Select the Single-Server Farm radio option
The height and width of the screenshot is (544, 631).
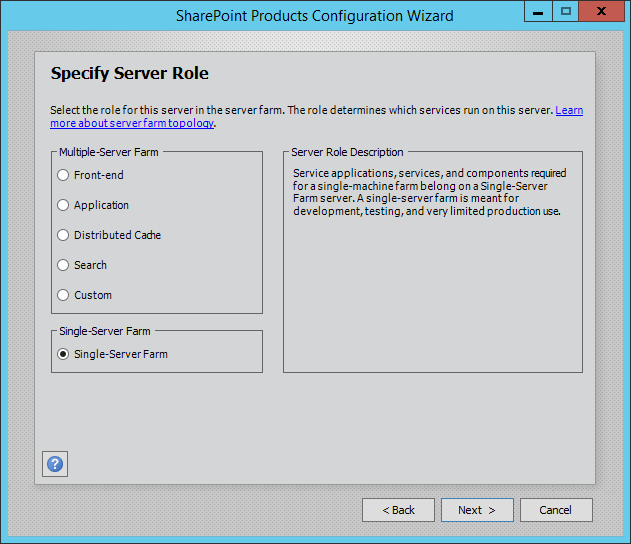pos(64,354)
